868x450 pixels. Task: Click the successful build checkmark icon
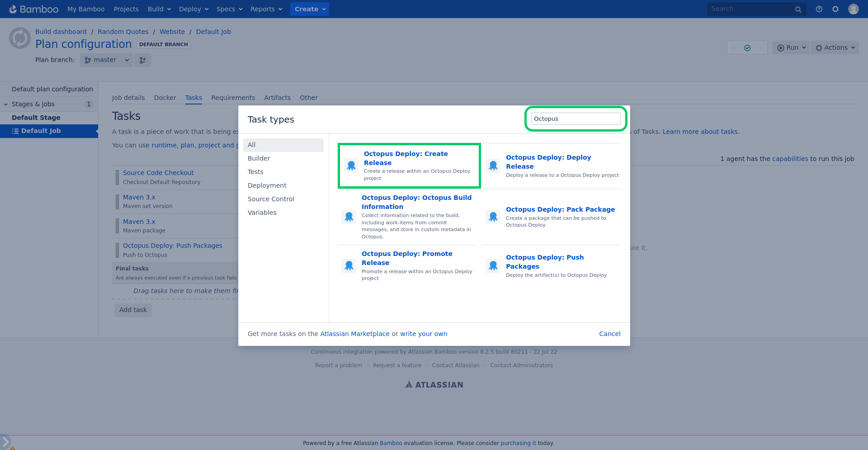[x=747, y=48]
